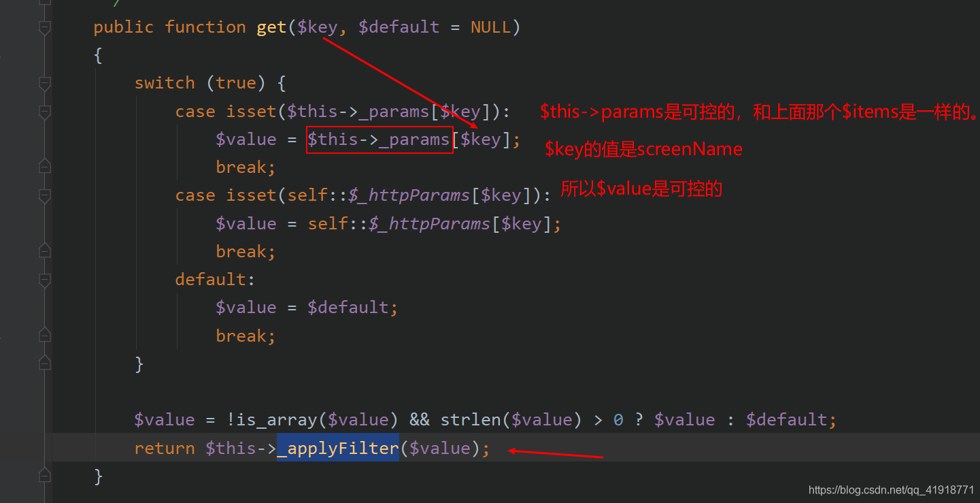The image size is (980, 503).
Task: Click the highlighted _applyFilter method name
Action: [x=338, y=449]
